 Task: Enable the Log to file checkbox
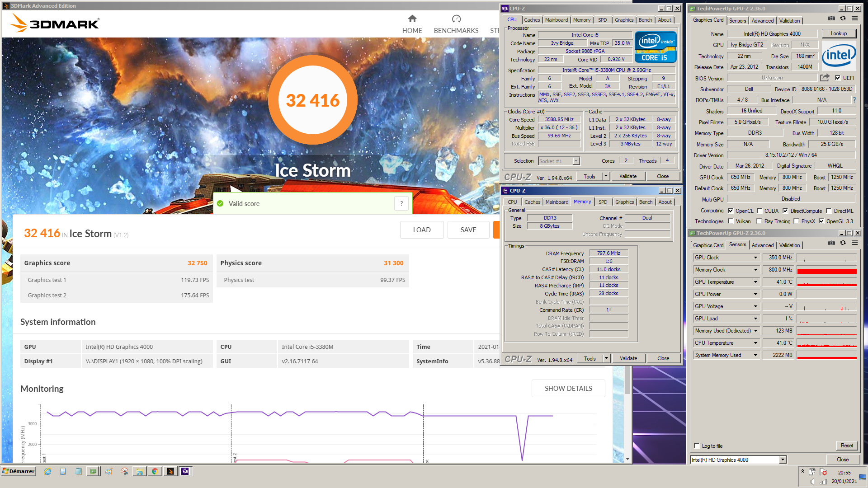click(x=697, y=446)
